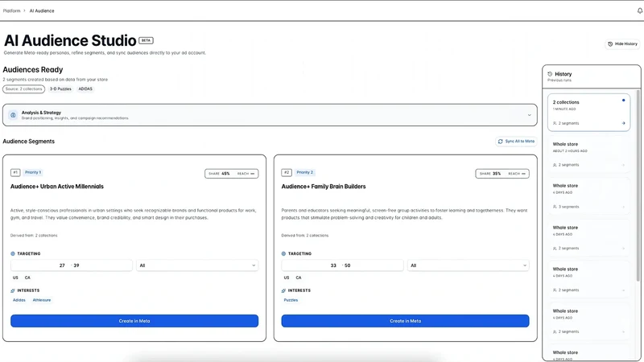Open the Whole store run from about 2 hours ago
The height and width of the screenshot is (362, 644).
point(588,154)
